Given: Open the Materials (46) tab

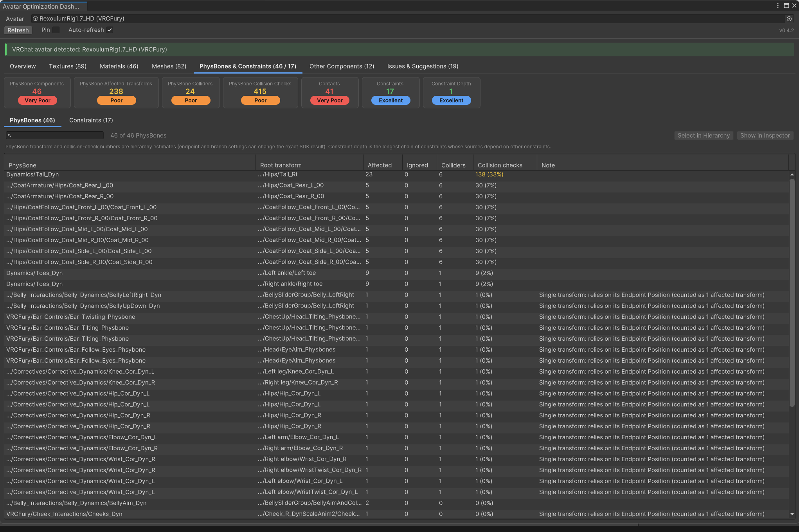Looking at the screenshot, I should coord(119,66).
